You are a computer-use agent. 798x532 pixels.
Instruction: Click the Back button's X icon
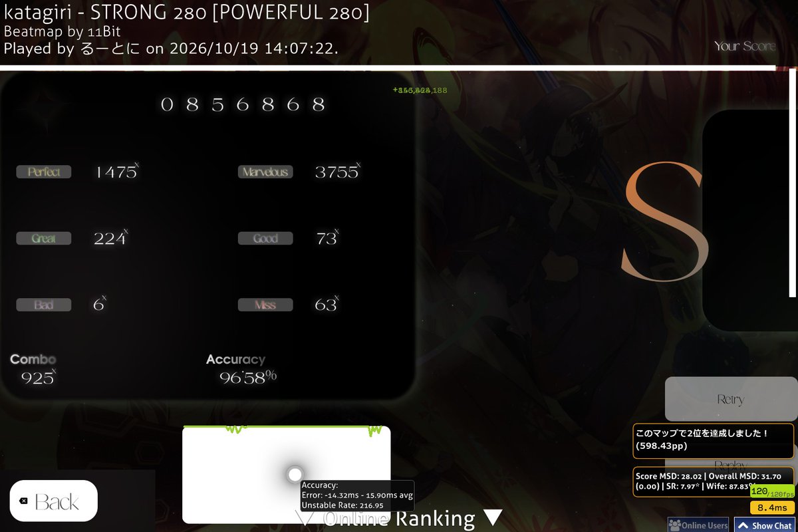[25, 501]
